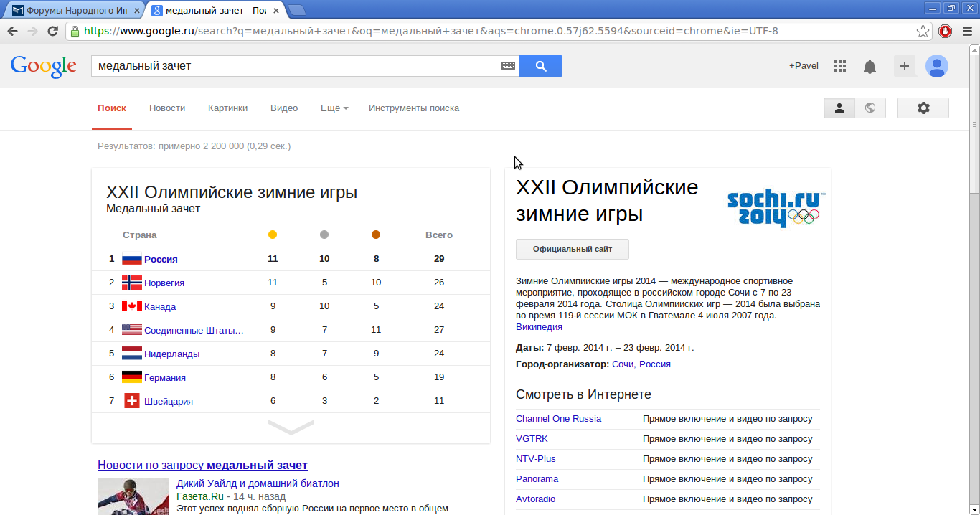Click the Norway flag icon

(132, 283)
